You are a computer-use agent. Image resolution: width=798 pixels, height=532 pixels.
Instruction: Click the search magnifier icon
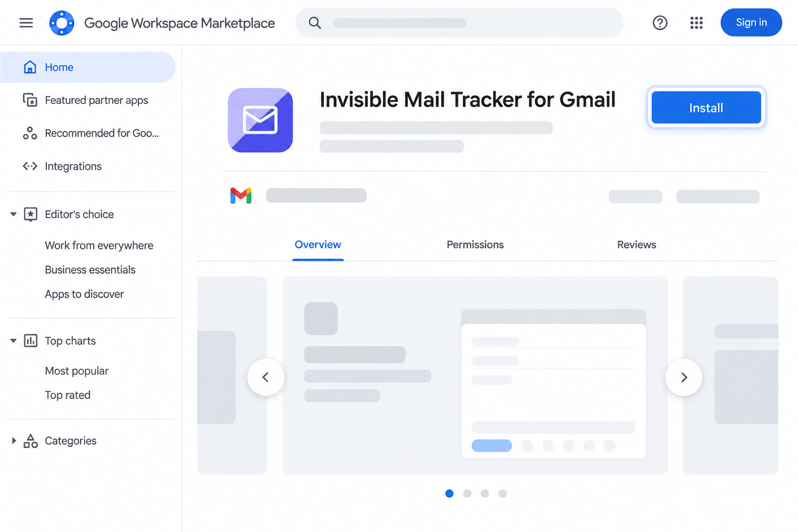(x=315, y=23)
